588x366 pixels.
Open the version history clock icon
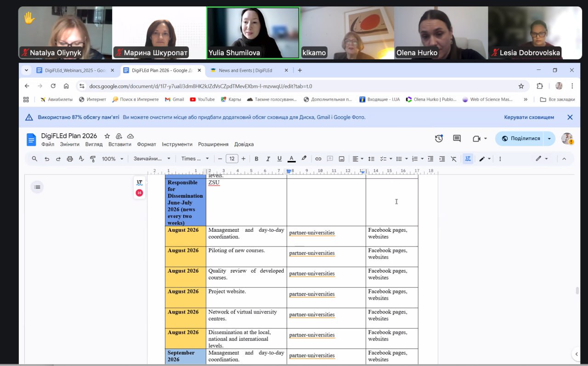pyautogui.click(x=439, y=138)
